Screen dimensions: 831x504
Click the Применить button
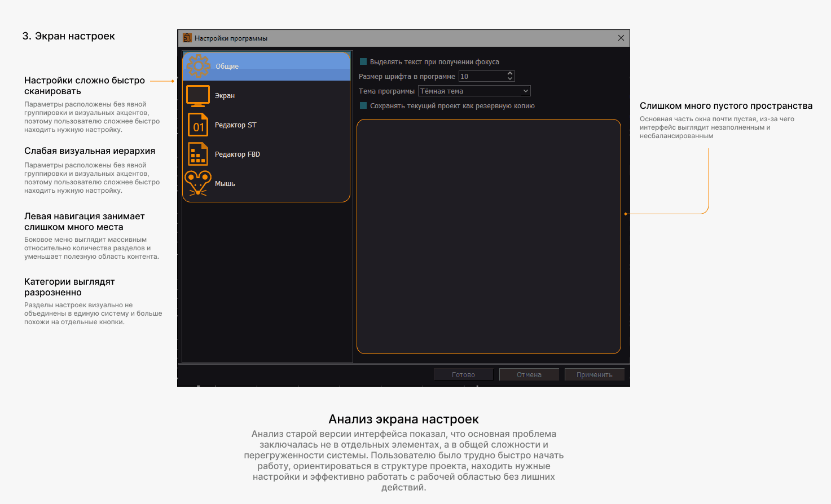click(594, 374)
